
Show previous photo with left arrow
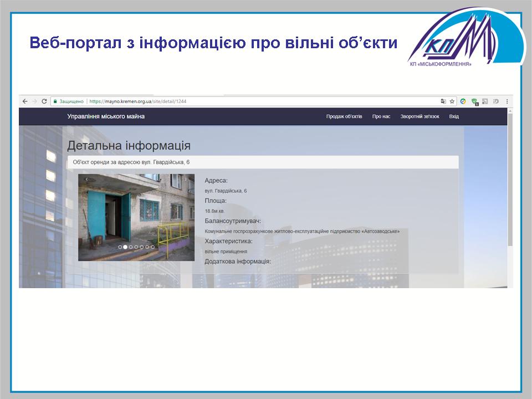tap(86, 180)
